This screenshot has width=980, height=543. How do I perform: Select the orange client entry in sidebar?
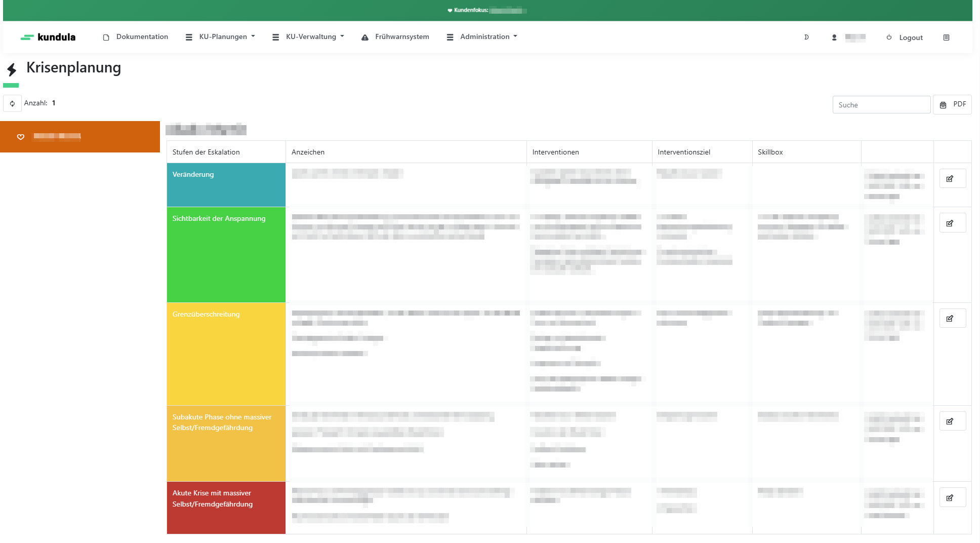click(80, 137)
